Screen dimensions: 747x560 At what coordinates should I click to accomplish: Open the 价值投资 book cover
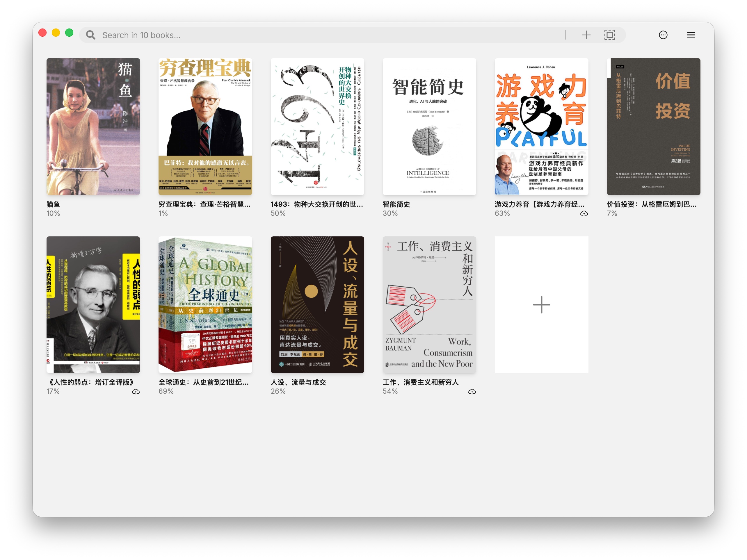click(653, 126)
